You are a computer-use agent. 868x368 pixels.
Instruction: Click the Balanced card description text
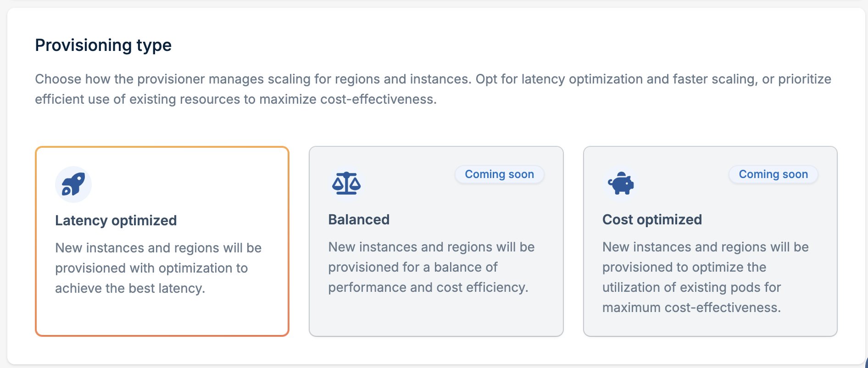pyautogui.click(x=431, y=267)
